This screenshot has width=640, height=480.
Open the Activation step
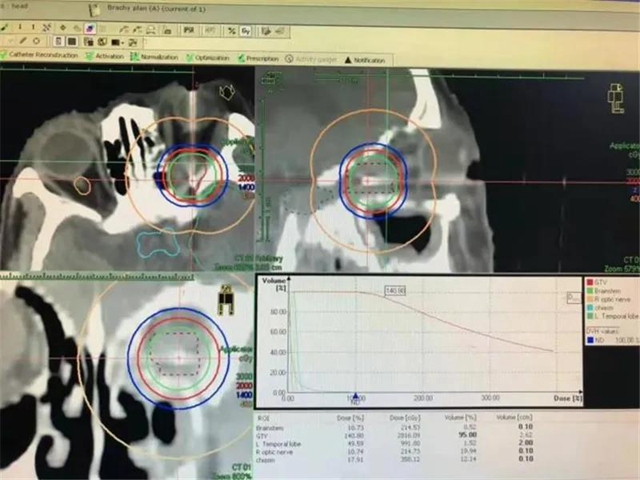point(104,56)
